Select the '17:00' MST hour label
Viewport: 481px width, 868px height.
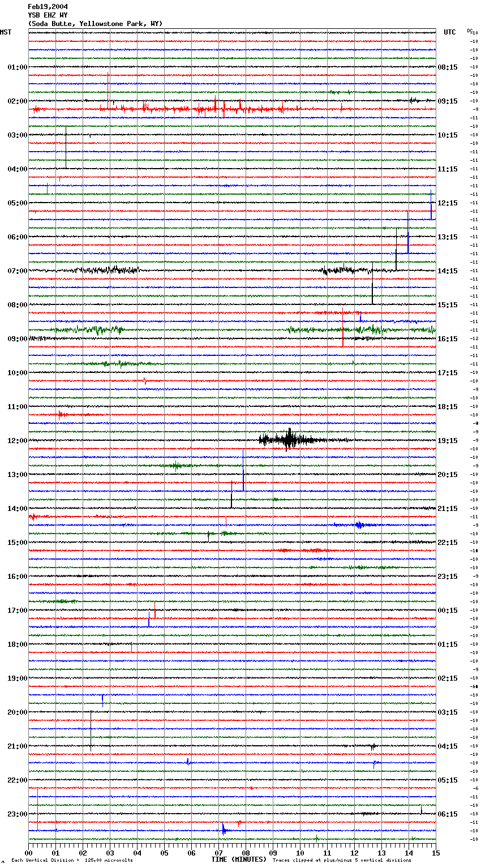tap(17, 611)
